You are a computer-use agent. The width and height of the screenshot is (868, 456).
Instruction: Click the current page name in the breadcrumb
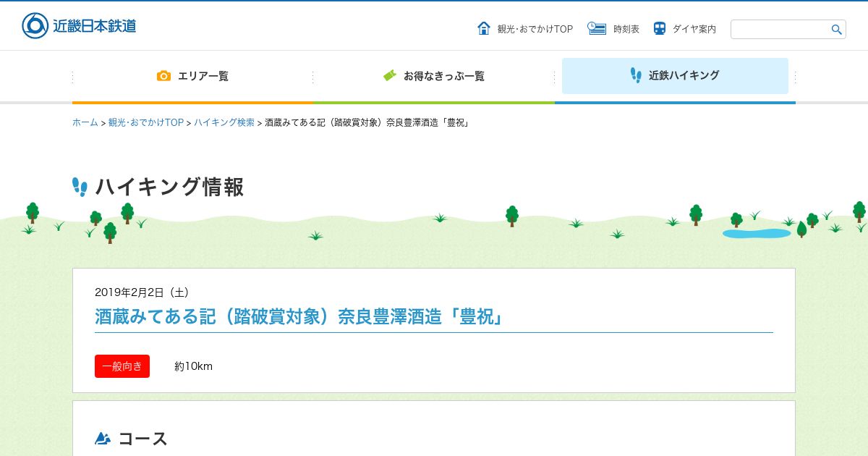tap(369, 123)
